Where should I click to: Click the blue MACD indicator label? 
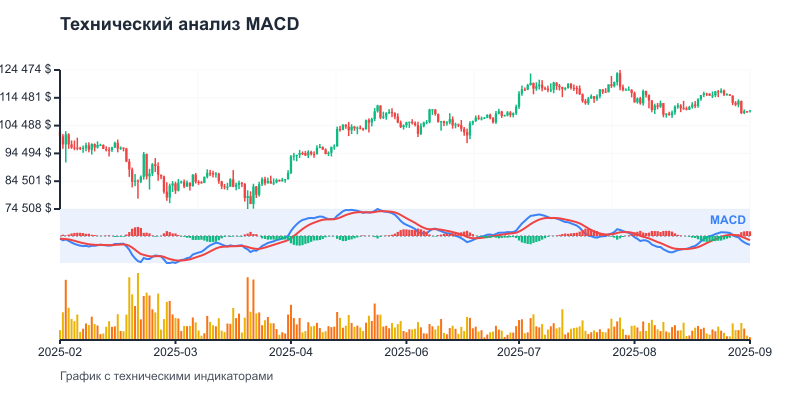point(728,220)
